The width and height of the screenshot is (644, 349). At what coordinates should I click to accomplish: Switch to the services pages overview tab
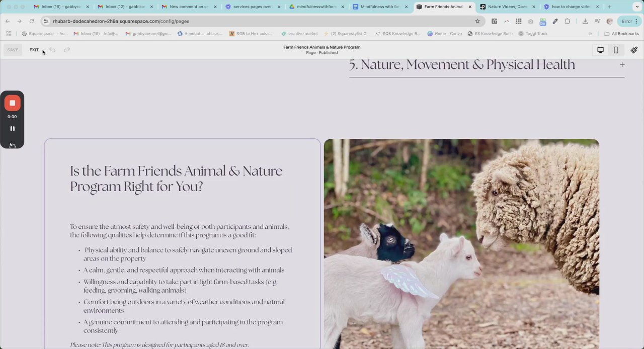coord(253,7)
